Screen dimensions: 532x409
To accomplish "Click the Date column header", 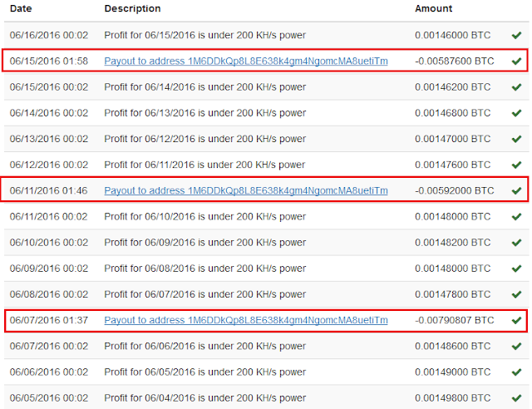I will [x=21, y=8].
